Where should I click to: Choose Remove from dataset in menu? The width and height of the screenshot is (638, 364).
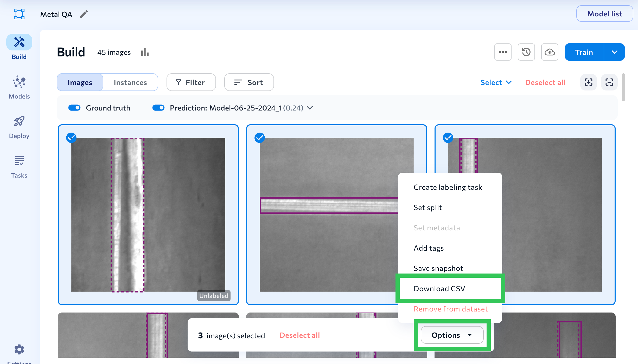pos(450,309)
